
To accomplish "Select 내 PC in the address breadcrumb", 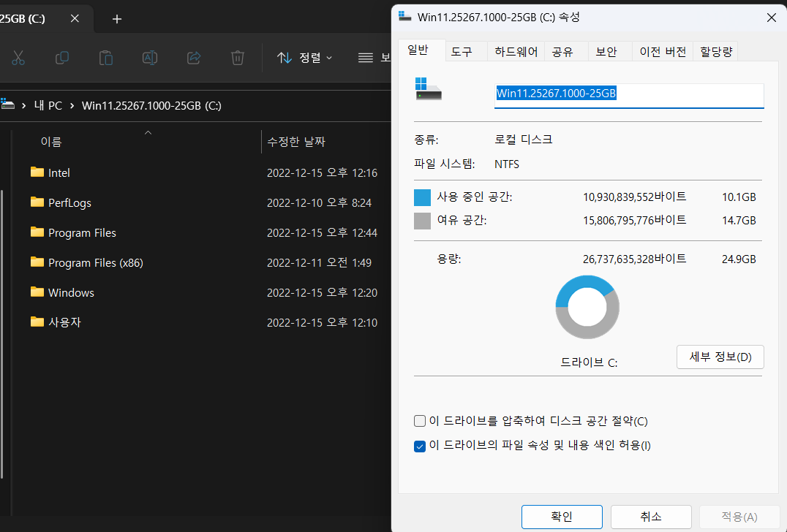I will point(48,106).
